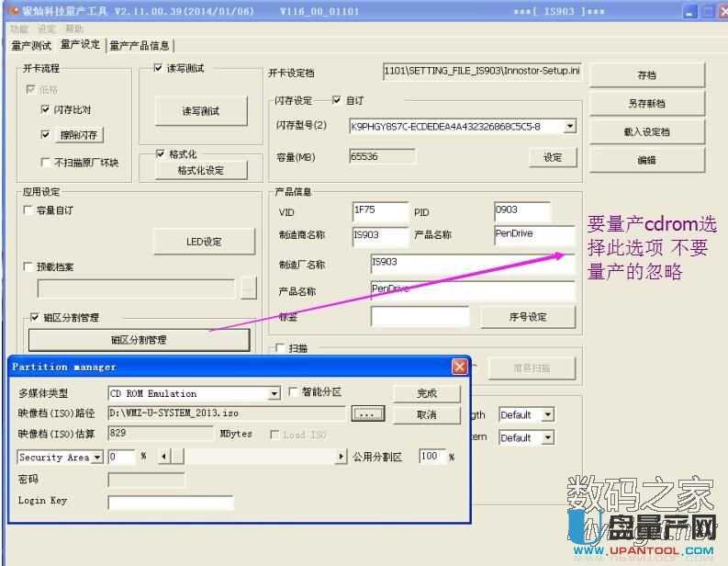Toggle the 容量自订 checkbox
728x566 pixels.
coord(28,210)
